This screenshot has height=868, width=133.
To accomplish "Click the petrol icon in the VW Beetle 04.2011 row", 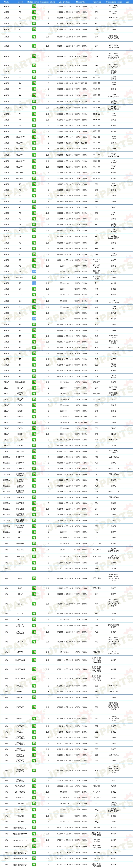I will point(34,550).
